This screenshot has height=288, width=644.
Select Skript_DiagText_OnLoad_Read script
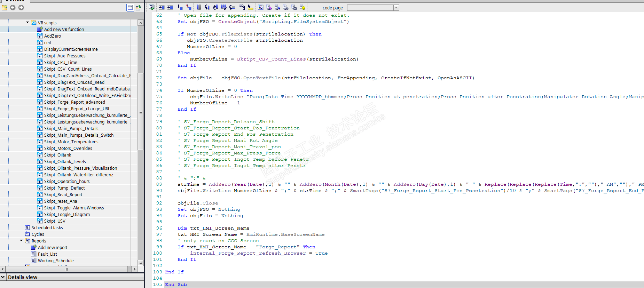tap(74, 82)
